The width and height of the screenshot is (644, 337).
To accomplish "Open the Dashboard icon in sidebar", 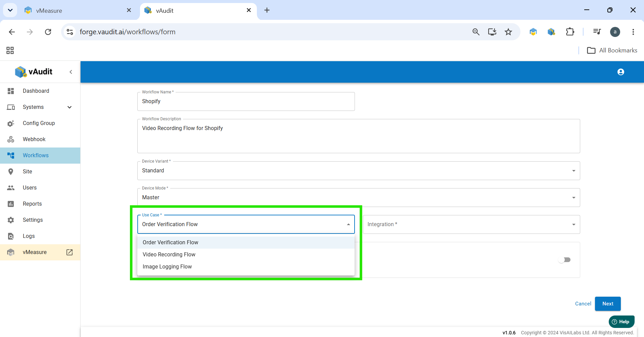I will tap(11, 91).
